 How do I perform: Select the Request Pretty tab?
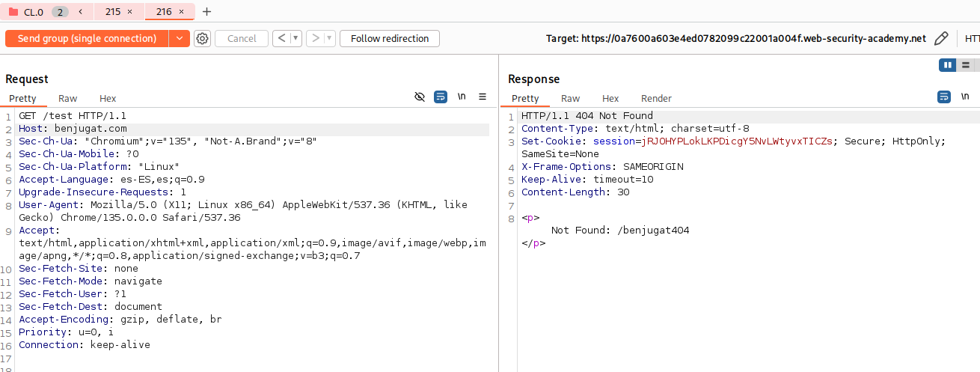[22, 98]
